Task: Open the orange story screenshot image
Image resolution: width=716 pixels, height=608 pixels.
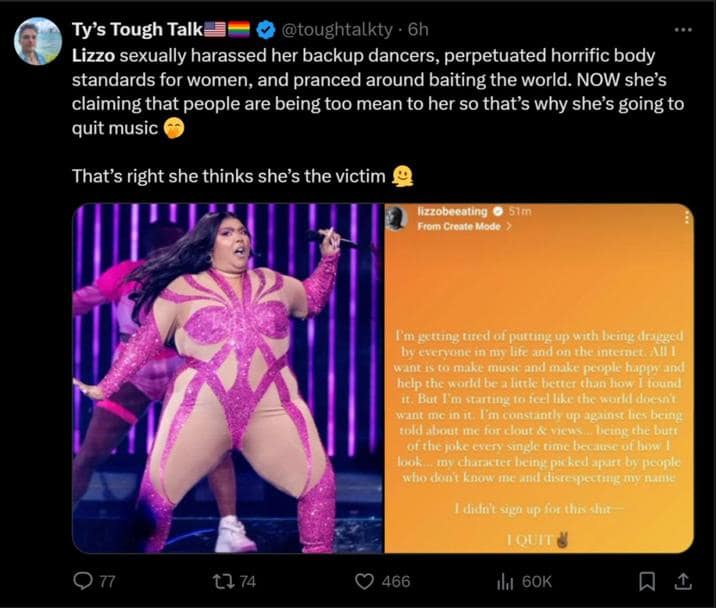Action: [x=539, y=400]
